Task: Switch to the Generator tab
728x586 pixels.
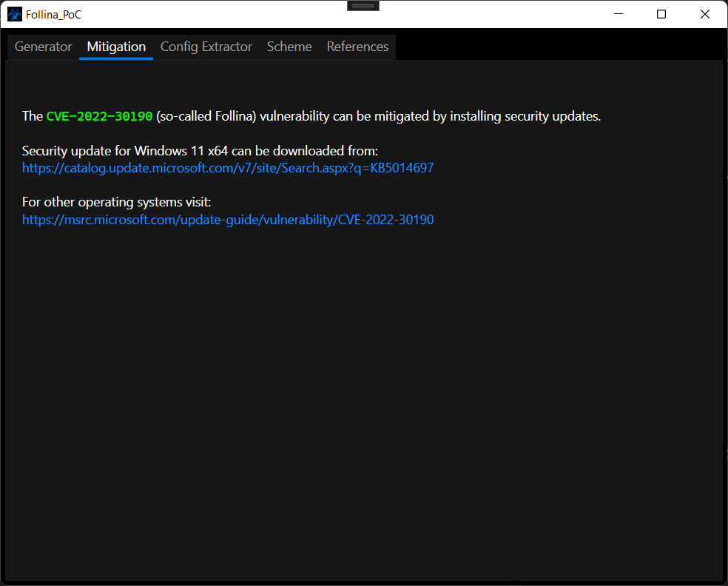Action: 43,47
